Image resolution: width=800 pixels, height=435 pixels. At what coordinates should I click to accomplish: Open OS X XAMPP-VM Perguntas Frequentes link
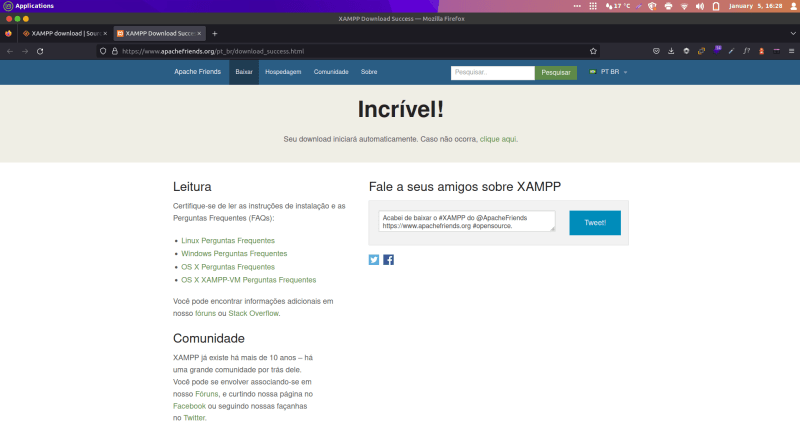tap(248, 280)
